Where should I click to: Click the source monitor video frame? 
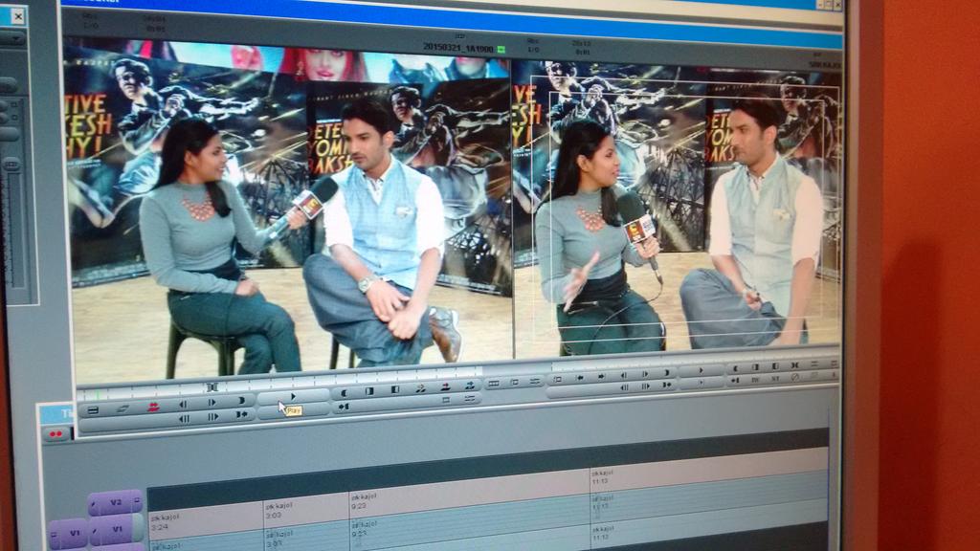coord(291,209)
